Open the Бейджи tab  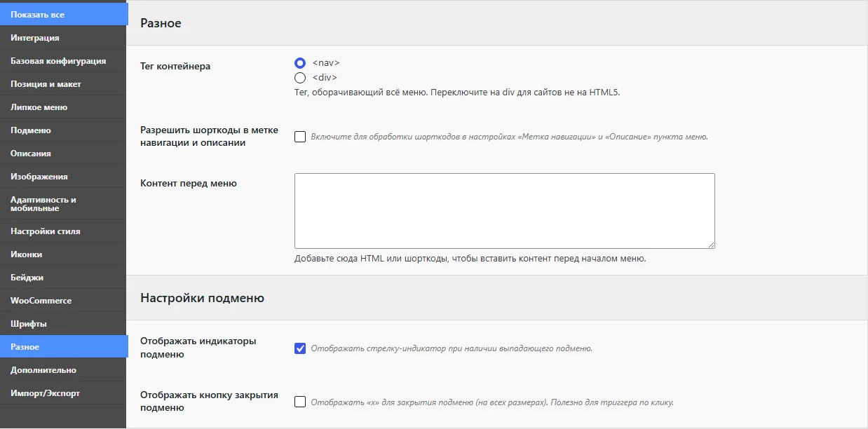point(63,278)
